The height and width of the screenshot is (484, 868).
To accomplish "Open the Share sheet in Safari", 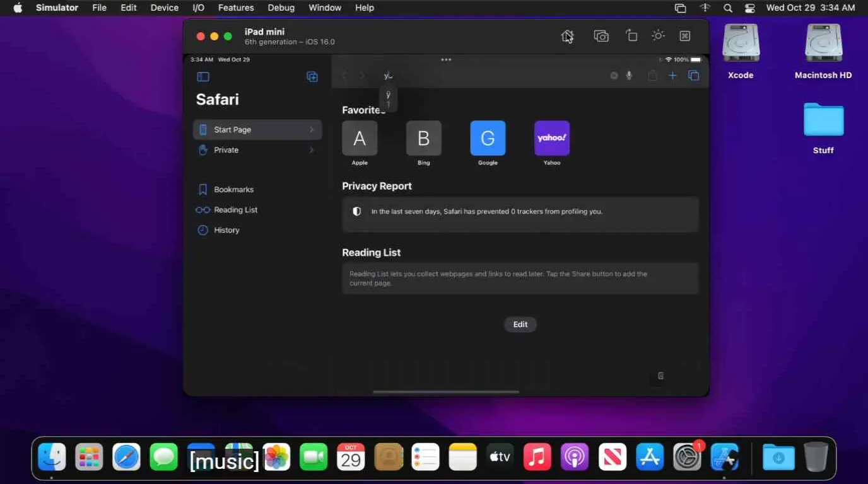I will (653, 76).
